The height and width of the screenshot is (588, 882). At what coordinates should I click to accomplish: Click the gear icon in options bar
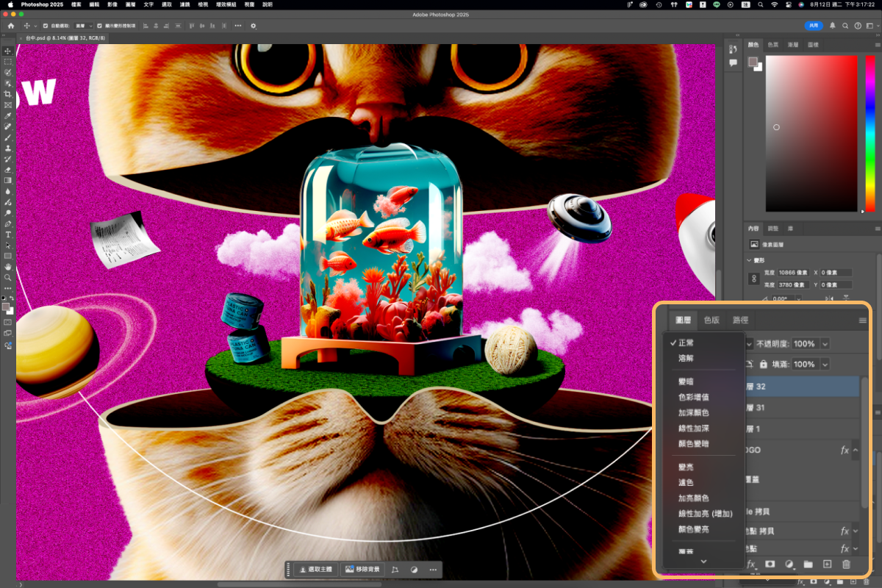point(254,26)
